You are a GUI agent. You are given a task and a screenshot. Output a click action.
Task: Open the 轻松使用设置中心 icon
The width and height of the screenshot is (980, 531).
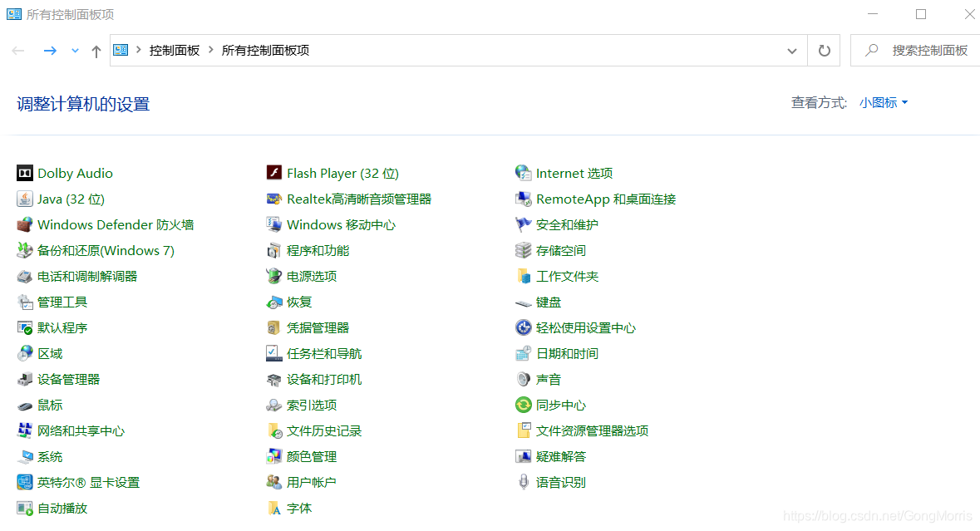[523, 327]
